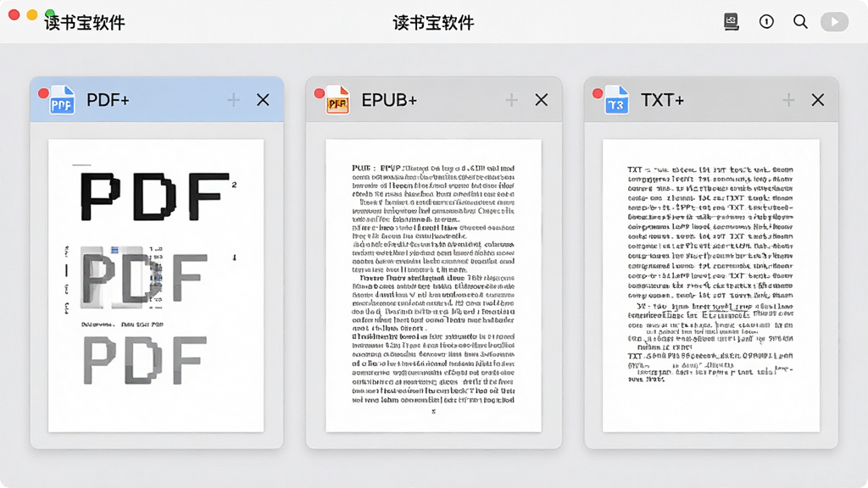868x488 pixels.
Task: Click the gray play button in toolbar
Action: click(x=834, y=21)
